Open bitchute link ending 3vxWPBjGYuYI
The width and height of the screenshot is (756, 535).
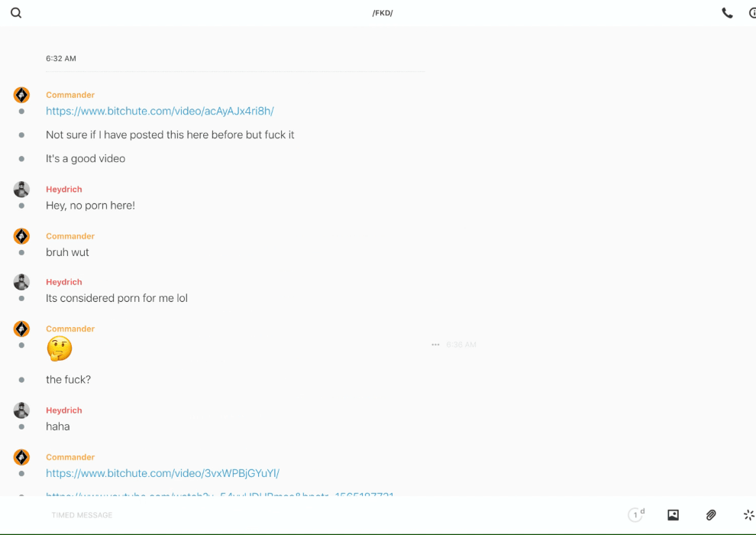pos(163,473)
